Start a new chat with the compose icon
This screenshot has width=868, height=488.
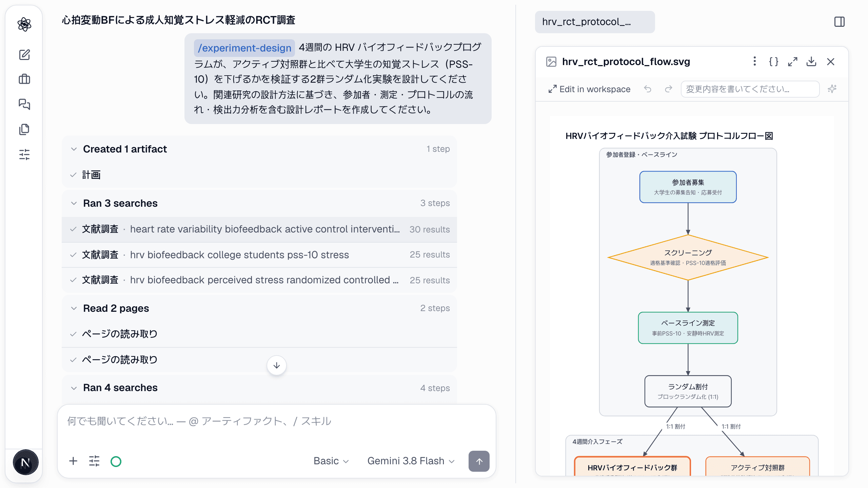(24, 55)
